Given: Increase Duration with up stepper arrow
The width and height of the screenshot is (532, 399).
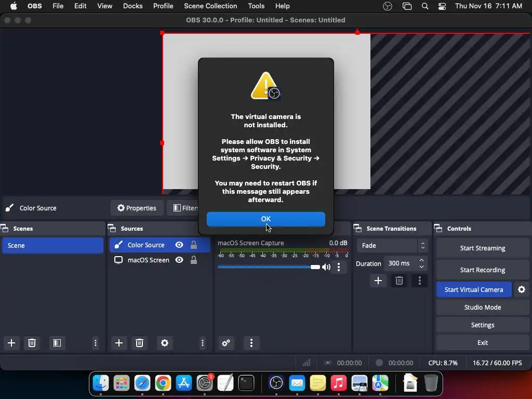Looking at the screenshot, I should [421, 260].
